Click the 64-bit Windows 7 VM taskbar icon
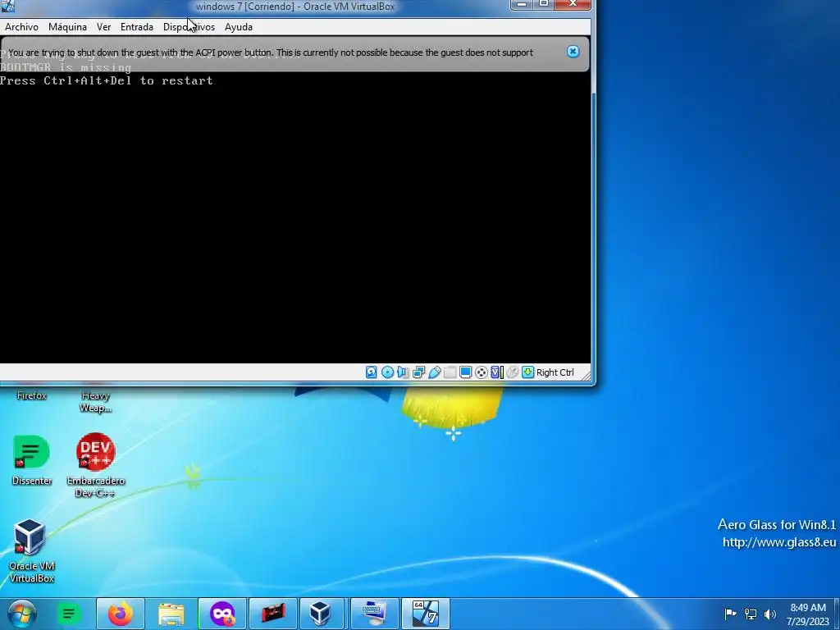 (x=426, y=614)
